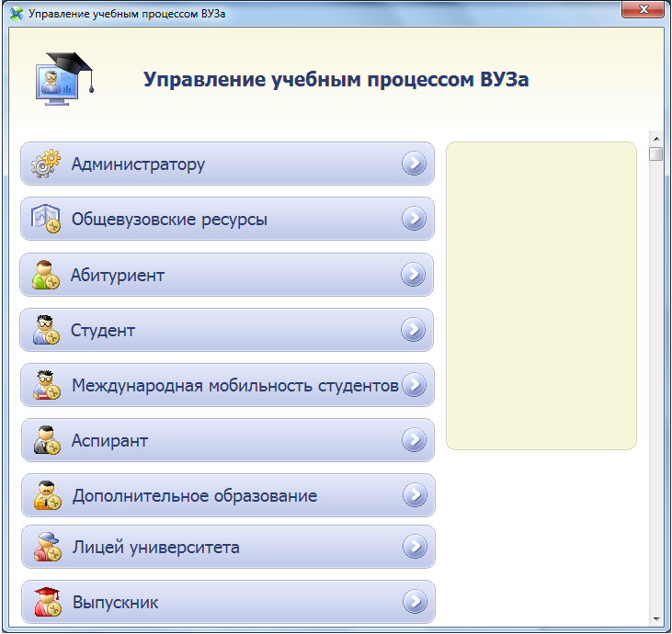The width and height of the screenshot is (672, 634).
Task: Click the scrollbar up arrow
Action: coord(656,139)
